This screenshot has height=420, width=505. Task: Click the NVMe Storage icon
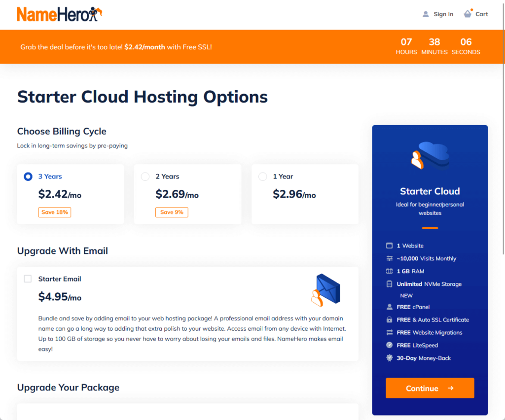[389, 284]
